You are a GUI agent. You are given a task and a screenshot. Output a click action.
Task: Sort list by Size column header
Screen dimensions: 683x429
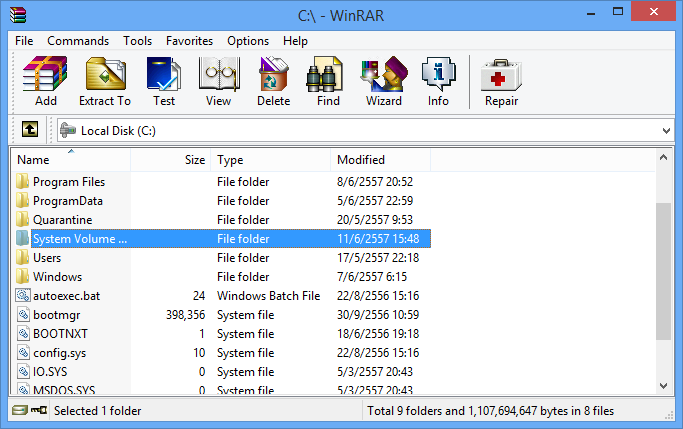[x=171, y=160]
